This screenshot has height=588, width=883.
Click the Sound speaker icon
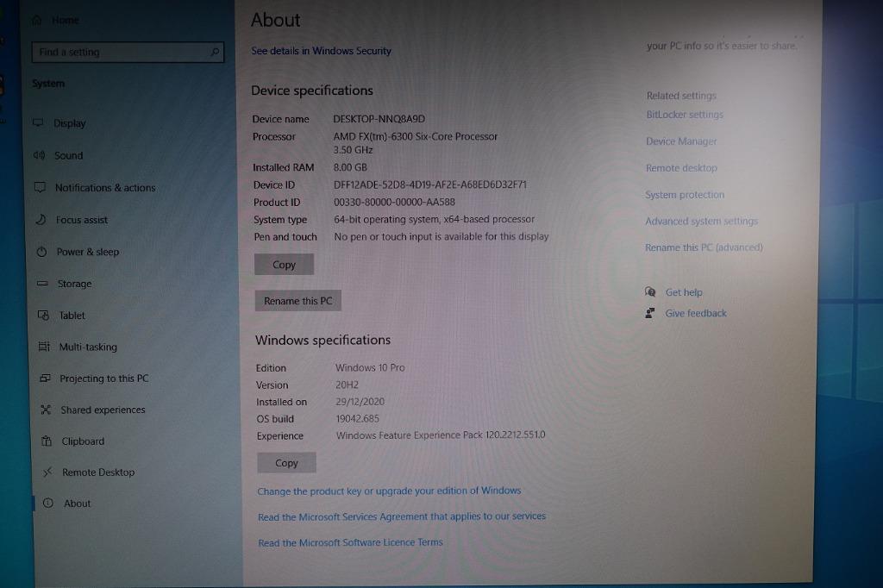39,155
